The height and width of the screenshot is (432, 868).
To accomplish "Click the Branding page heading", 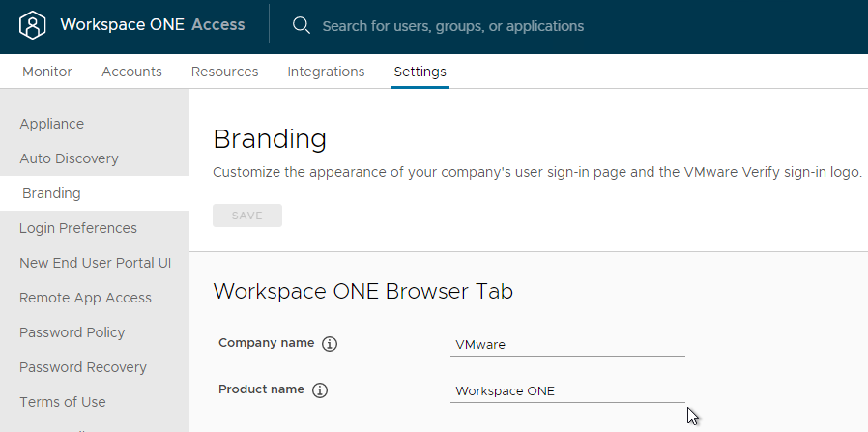I will point(270,139).
